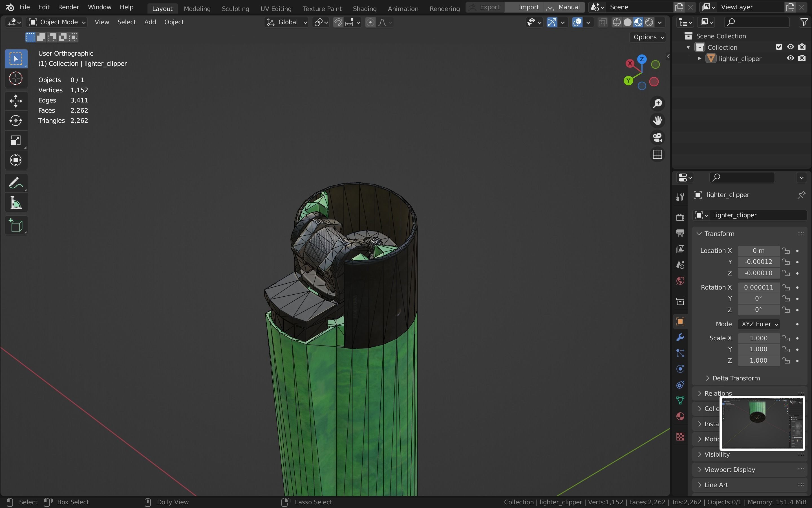This screenshot has height=508, width=812.
Task: Click the outliner filter funnel icon
Action: pos(804,22)
